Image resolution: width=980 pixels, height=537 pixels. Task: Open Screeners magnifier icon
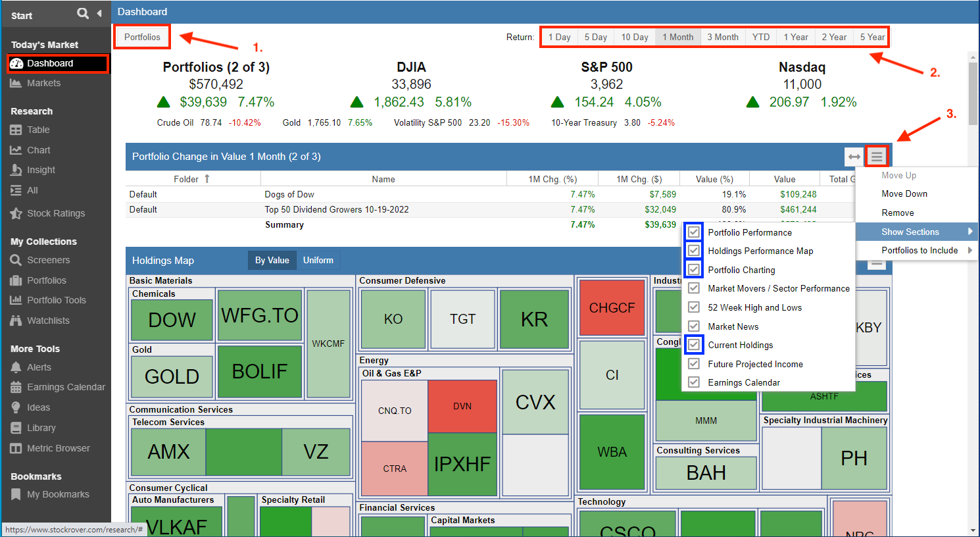[x=16, y=260]
